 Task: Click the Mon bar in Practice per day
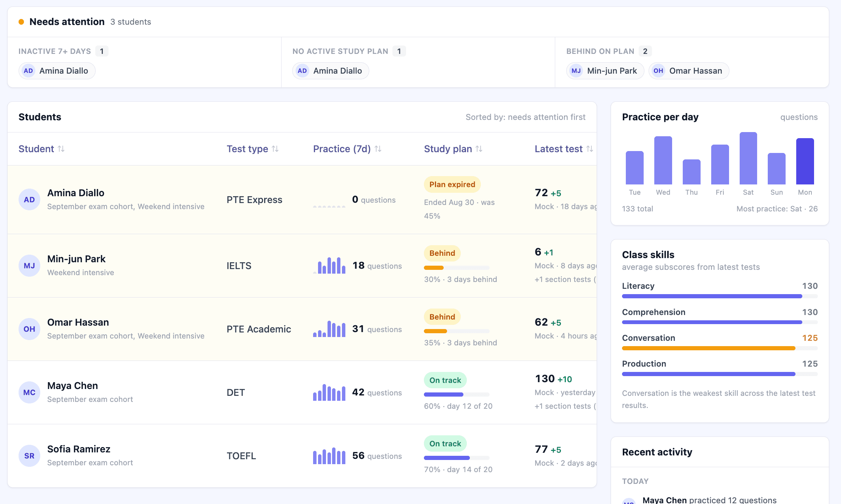tap(805, 161)
